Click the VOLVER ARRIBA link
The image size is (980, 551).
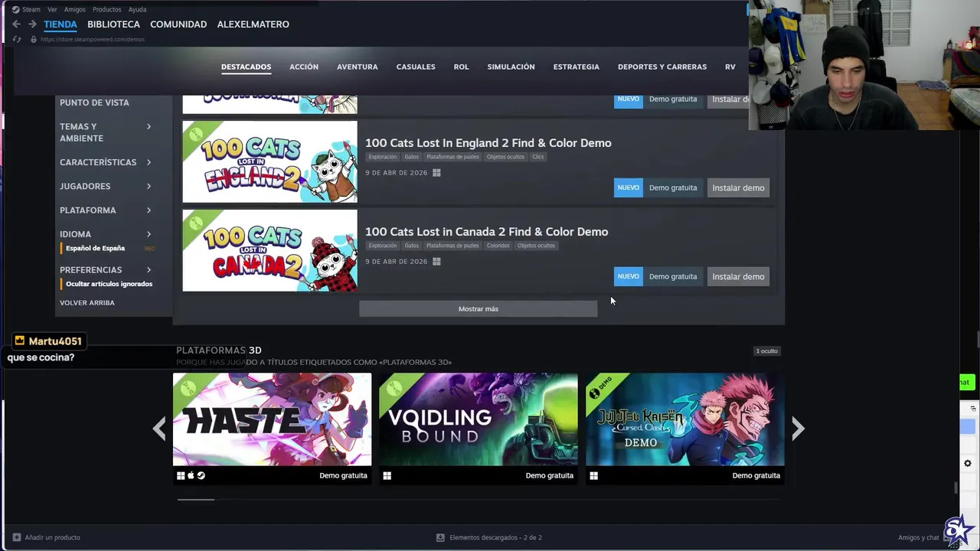87,303
